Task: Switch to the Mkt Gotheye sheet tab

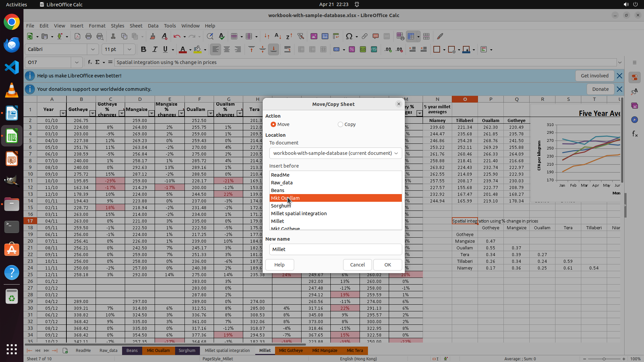Action: tap(291, 351)
